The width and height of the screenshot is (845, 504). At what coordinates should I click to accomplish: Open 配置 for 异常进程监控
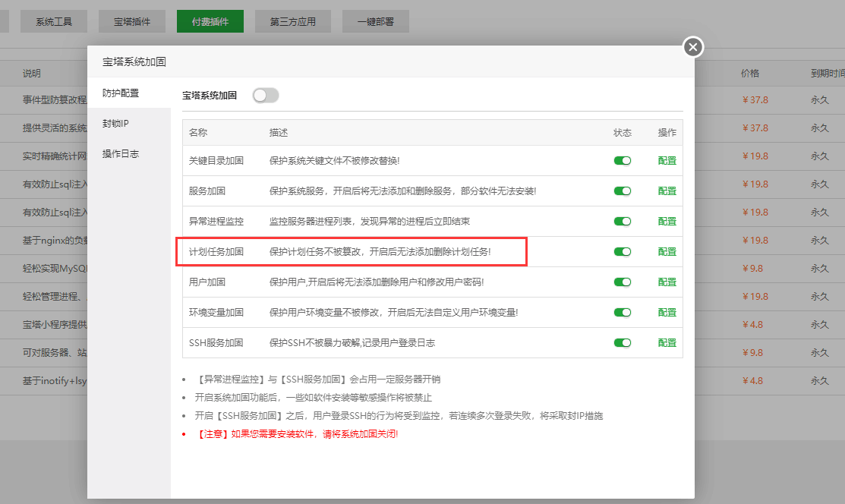pyautogui.click(x=667, y=222)
